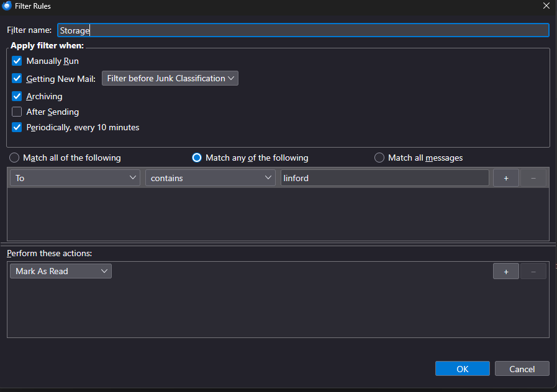
Task: Click the Thunderbird icon in the title bar
Action: pyautogui.click(x=7, y=6)
